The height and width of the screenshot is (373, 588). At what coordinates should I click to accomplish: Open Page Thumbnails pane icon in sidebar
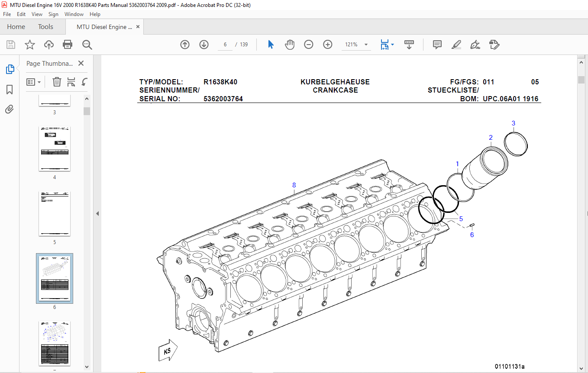coord(10,69)
